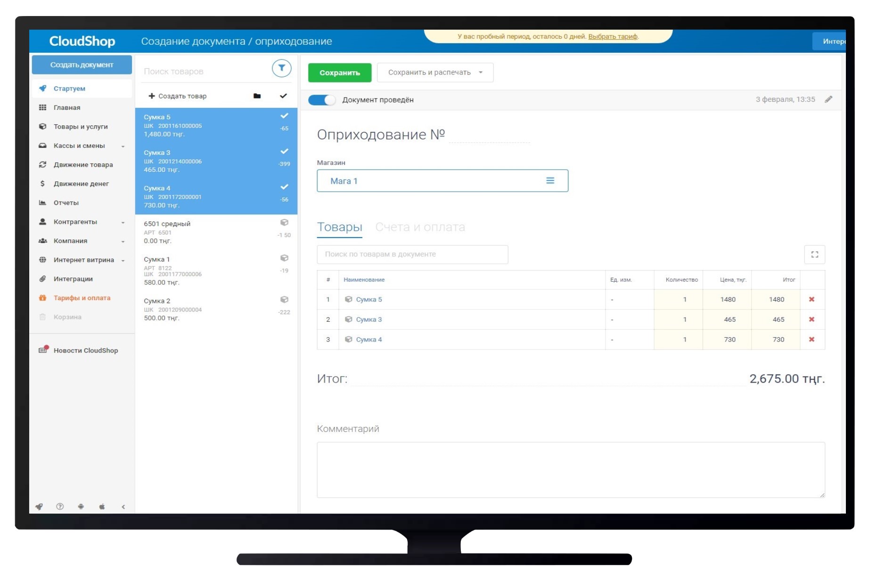Click the green Сохранить button

340,73
